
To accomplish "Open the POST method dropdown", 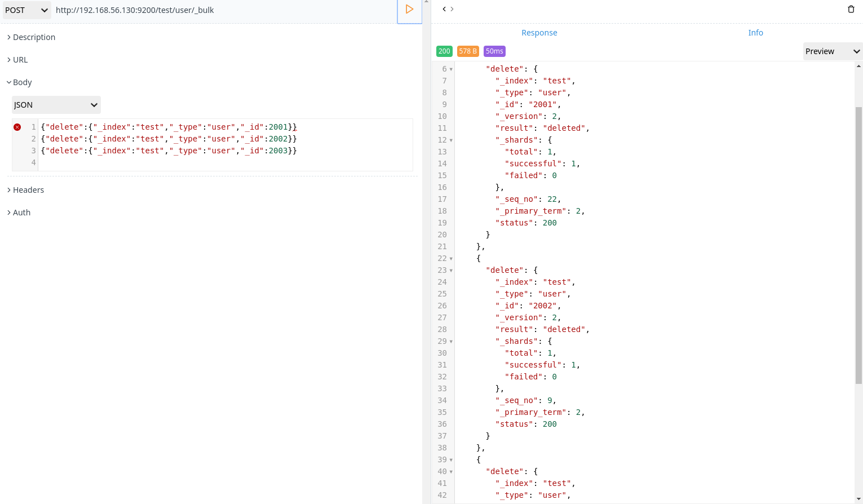I will [x=26, y=10].
